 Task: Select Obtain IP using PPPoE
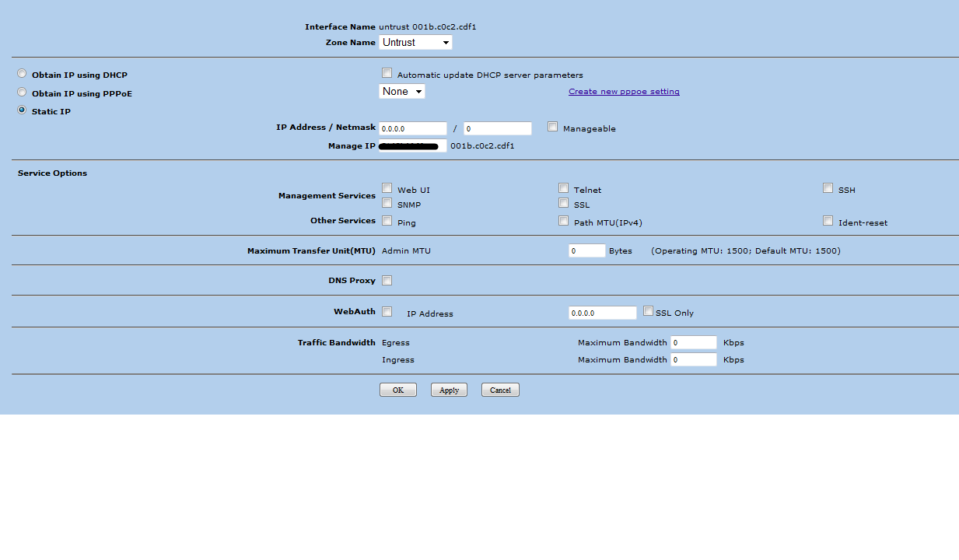(22, 92)
